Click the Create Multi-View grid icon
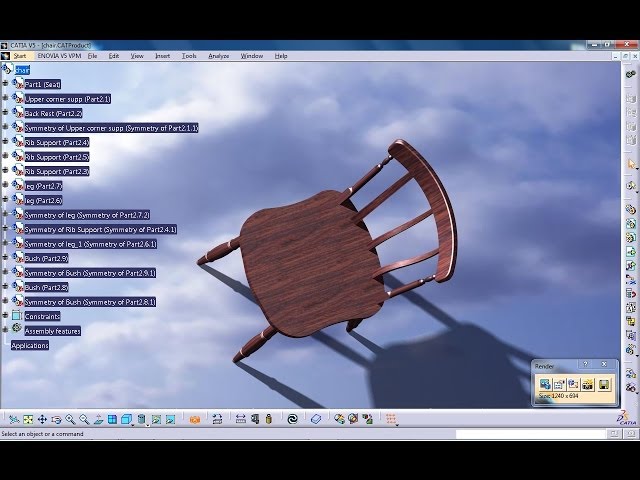The height and width of the screenshot is (480, 640). [112, 419]
